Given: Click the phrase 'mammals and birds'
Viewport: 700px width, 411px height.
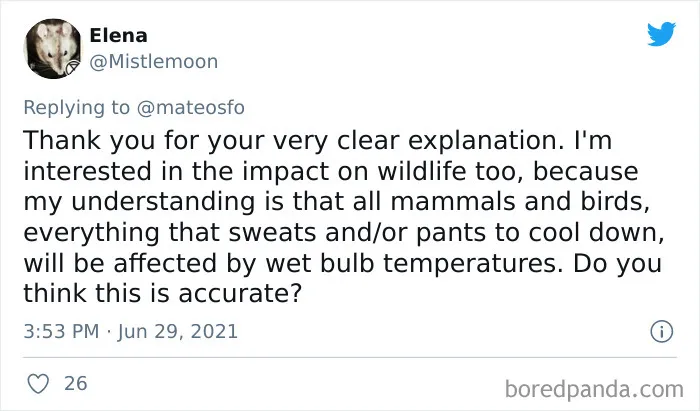Looking at the screenshot, I should [x=518, y=202].
